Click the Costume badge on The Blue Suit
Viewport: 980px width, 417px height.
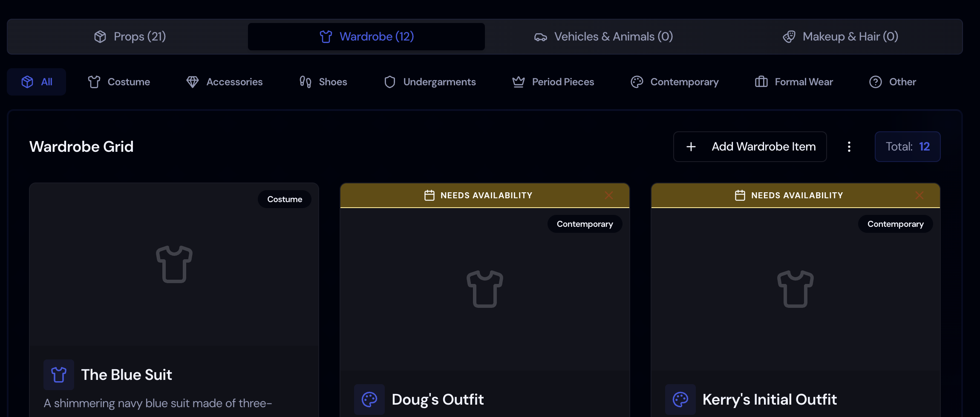click(x=284, y=199)
